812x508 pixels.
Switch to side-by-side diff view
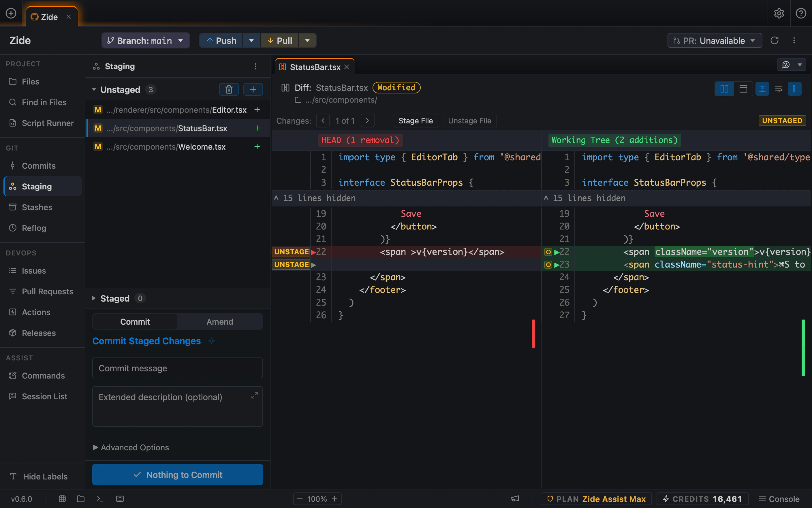coord(724,89)
